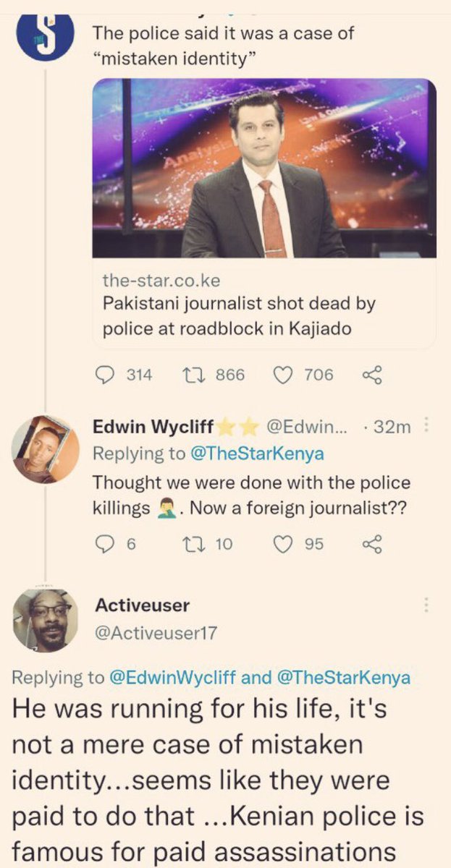
Task: Share Edwin Wycliff's tweet
Action: [370, 544]
